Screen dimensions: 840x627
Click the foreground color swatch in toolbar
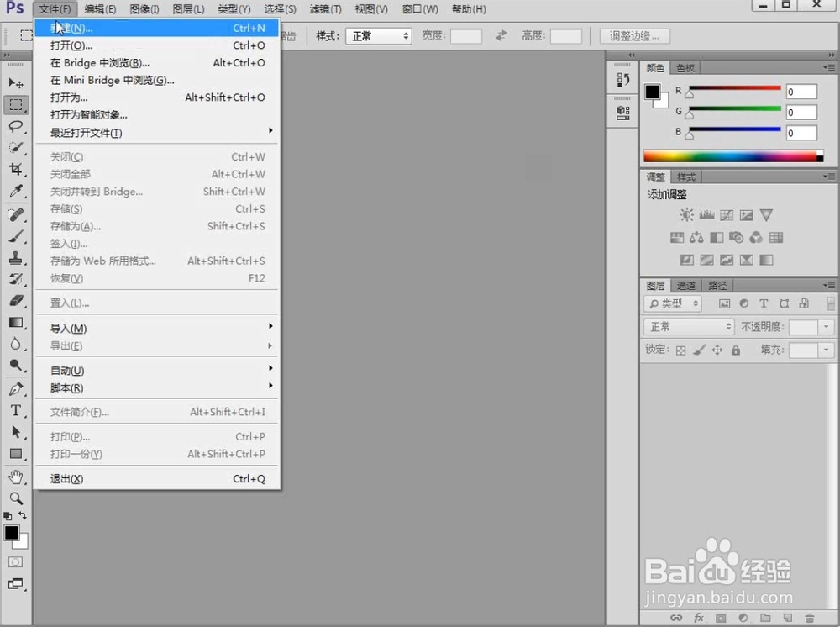coord(11,533)
